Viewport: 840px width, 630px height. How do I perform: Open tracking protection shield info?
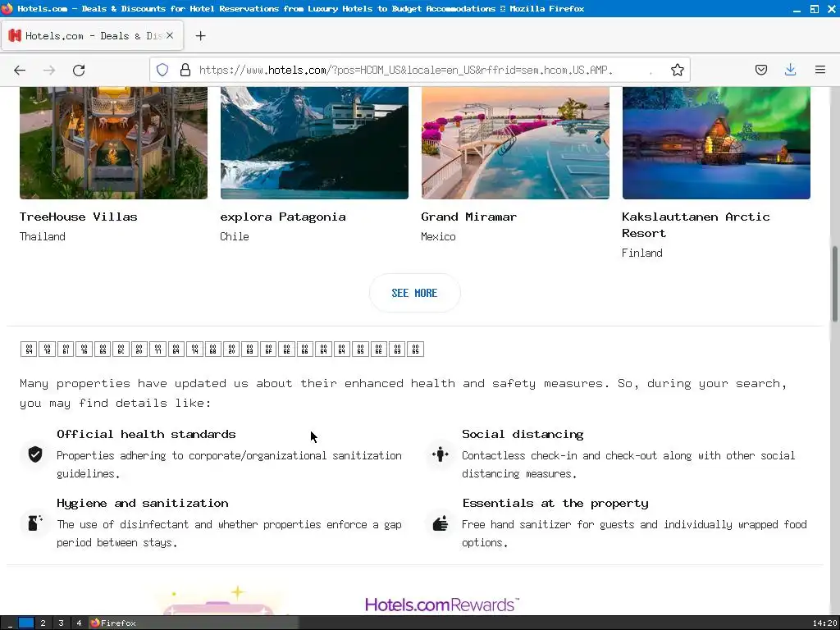coord(162,70)
